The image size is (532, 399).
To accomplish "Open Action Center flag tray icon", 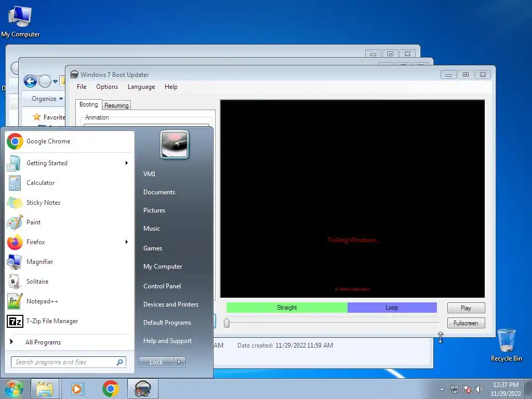I will tap(467, 389).
